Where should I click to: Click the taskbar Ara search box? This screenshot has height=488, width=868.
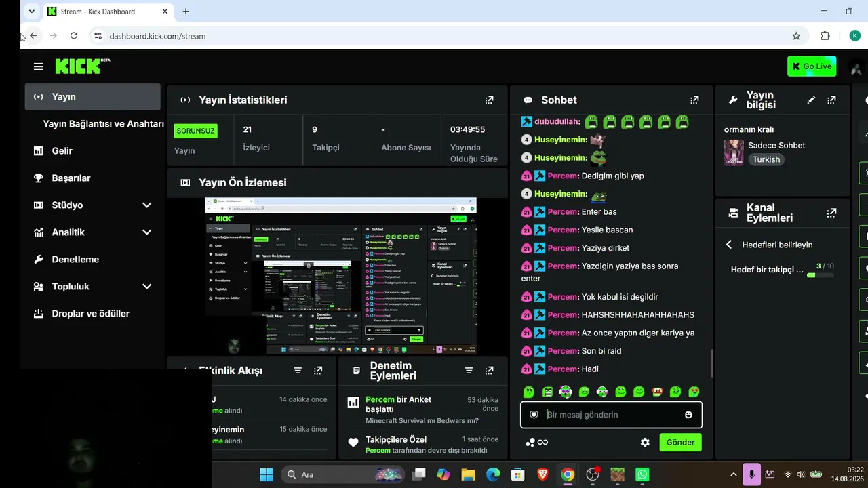coord(343,474)
